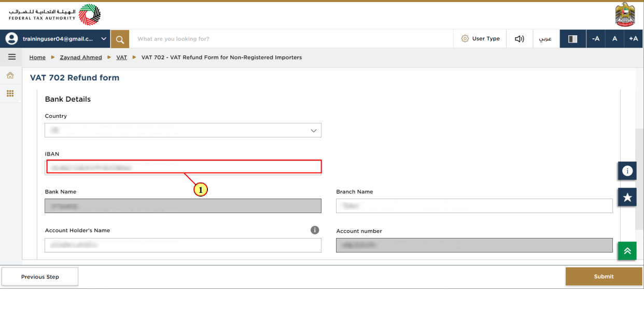Click the green scroll-to-top arrows button

click(x=627, y=251)
